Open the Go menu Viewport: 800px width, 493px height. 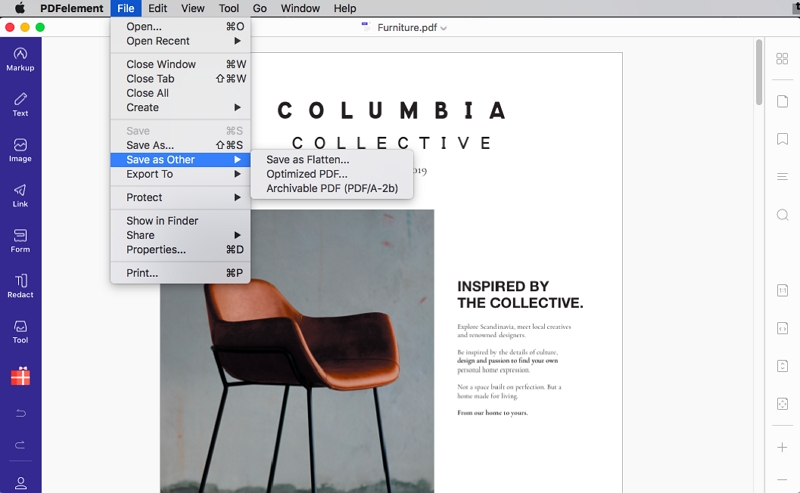click(x=260, y=8)
